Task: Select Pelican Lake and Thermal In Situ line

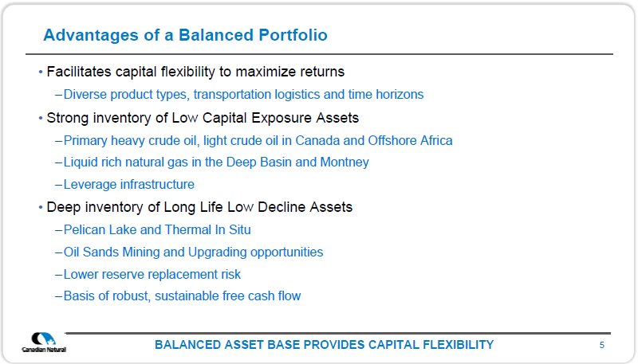Action: pos(157,230)
